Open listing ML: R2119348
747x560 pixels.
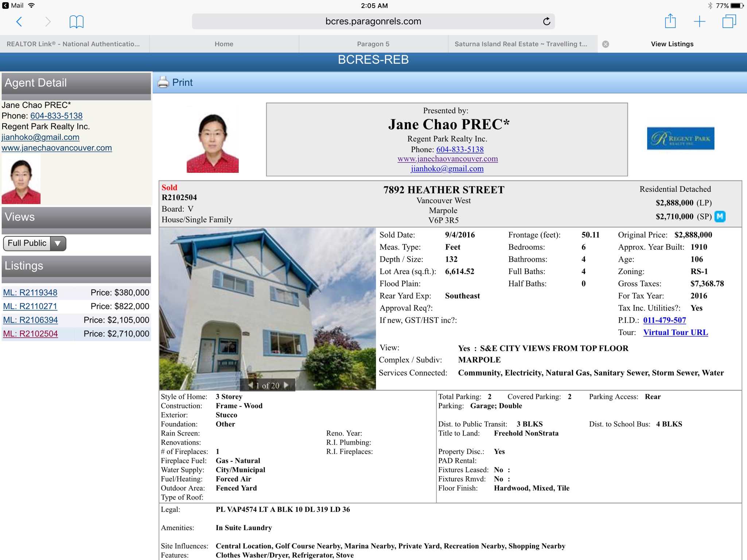pos(30,292)
